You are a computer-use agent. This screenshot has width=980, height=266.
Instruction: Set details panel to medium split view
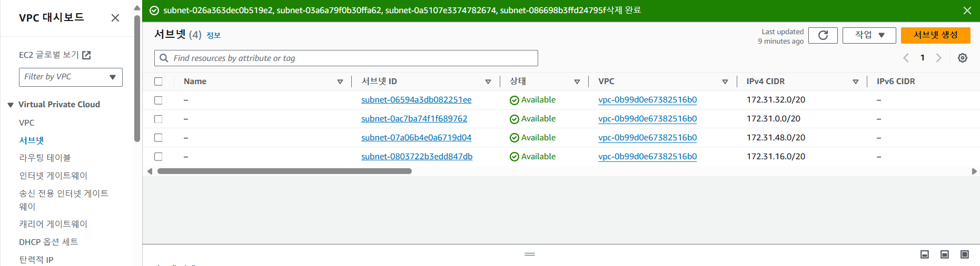pos(945,254)
